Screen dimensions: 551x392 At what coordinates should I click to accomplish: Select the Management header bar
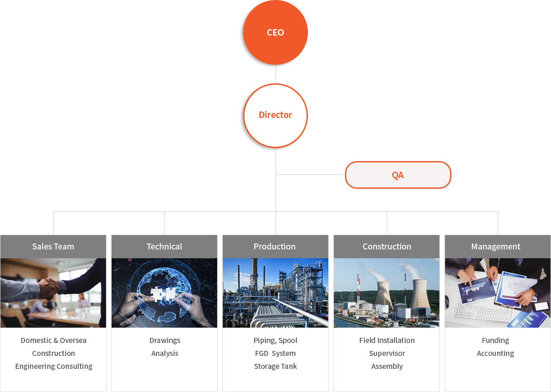pos(496,247)
